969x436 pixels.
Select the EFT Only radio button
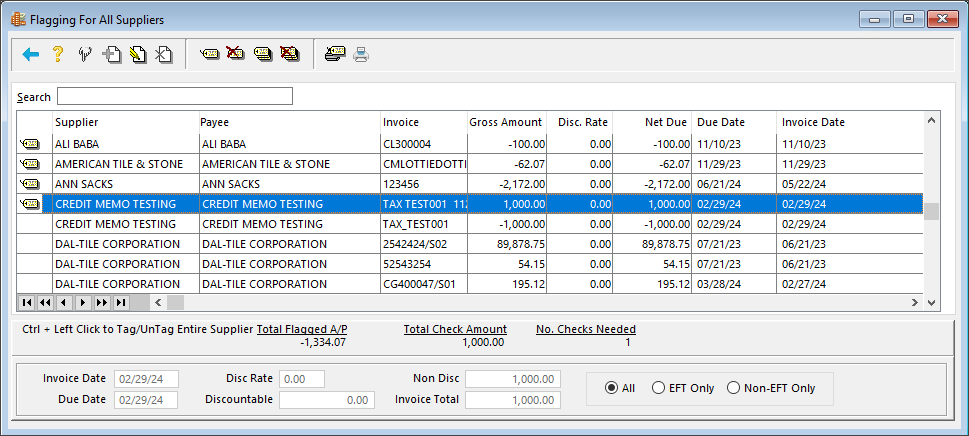659,388
